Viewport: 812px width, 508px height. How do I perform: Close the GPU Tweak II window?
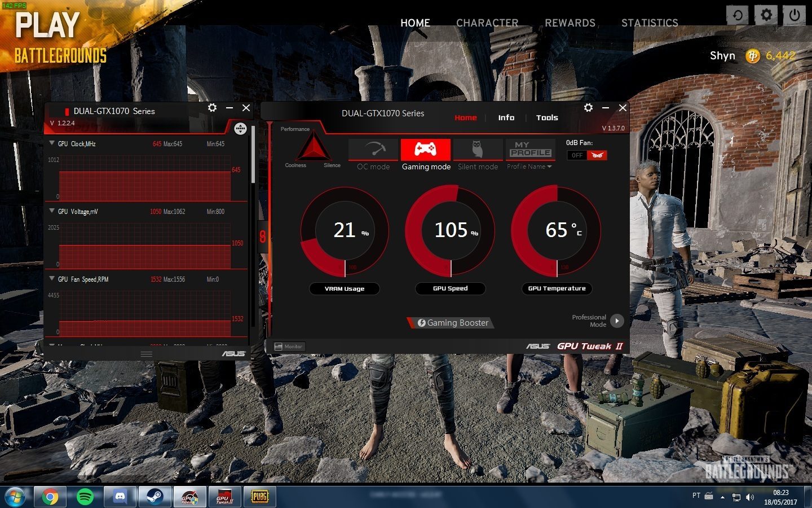click(623, 108)
